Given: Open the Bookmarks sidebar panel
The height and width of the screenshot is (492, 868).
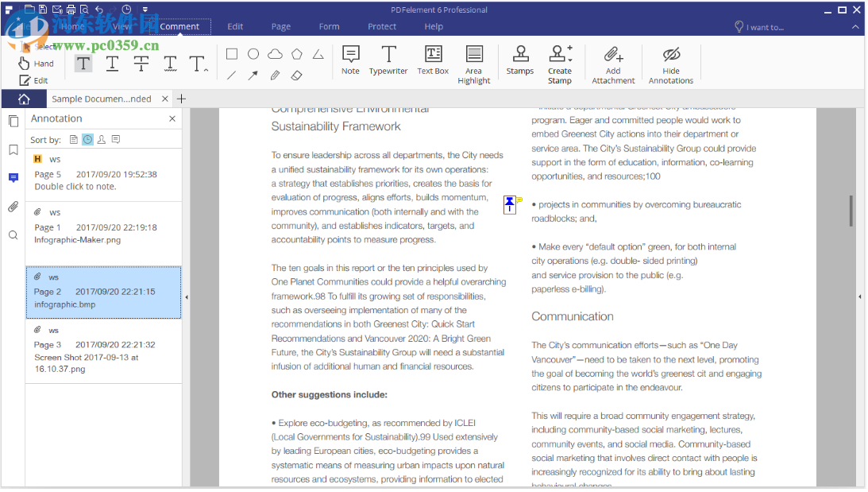Looking at the screenshot, I should 13,149.
